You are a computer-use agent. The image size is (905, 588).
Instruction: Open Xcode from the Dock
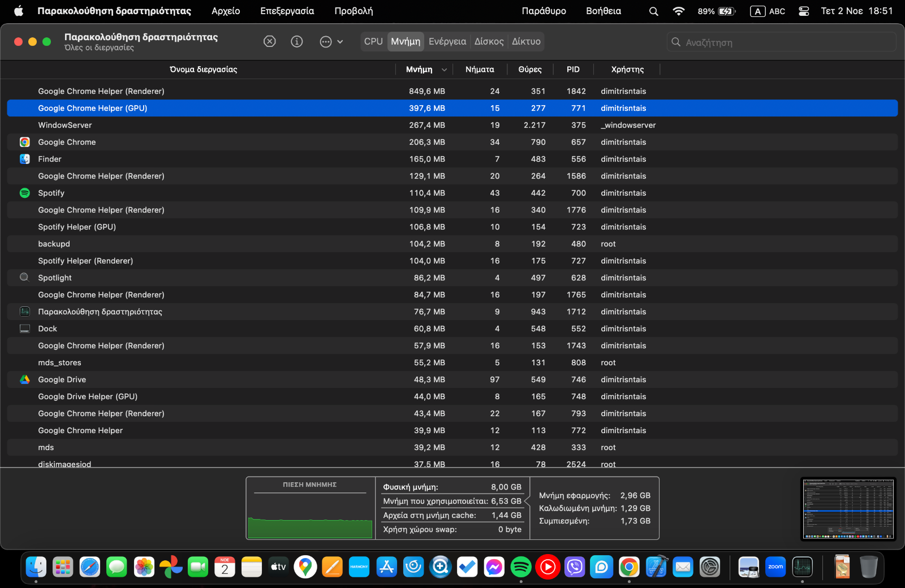(x=656, y=567)
